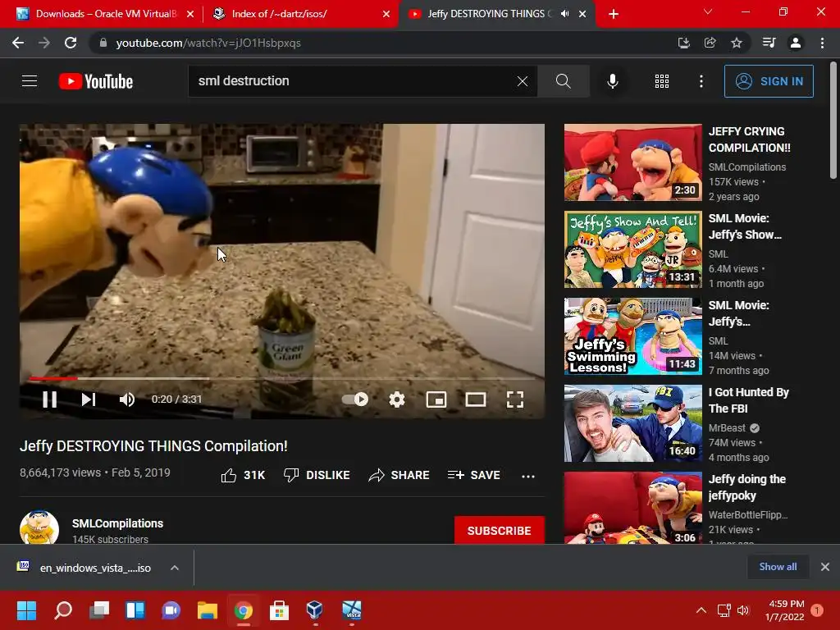This screenshot has height=630, width=840.
Task: Open more actions ellipsis under video
Action: [528, 476]
